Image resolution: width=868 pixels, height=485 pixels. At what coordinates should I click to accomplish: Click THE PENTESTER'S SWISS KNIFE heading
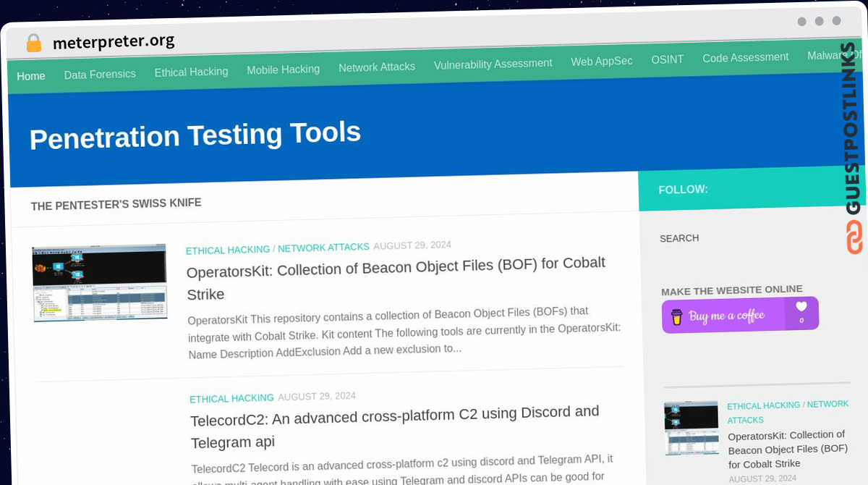[x=116, y=204]
